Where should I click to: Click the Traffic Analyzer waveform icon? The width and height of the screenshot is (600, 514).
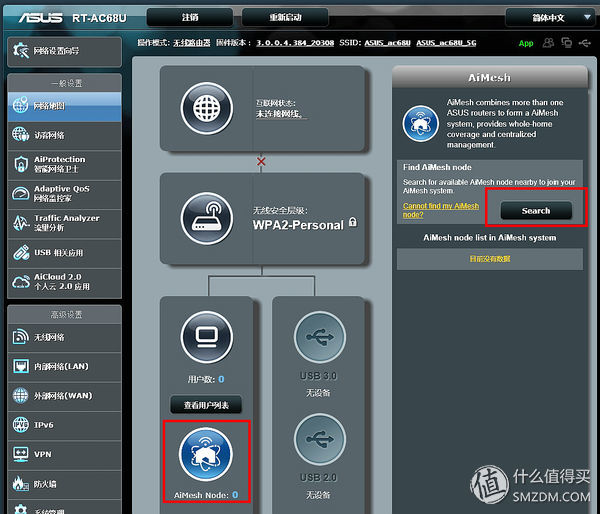pos(21,223)
